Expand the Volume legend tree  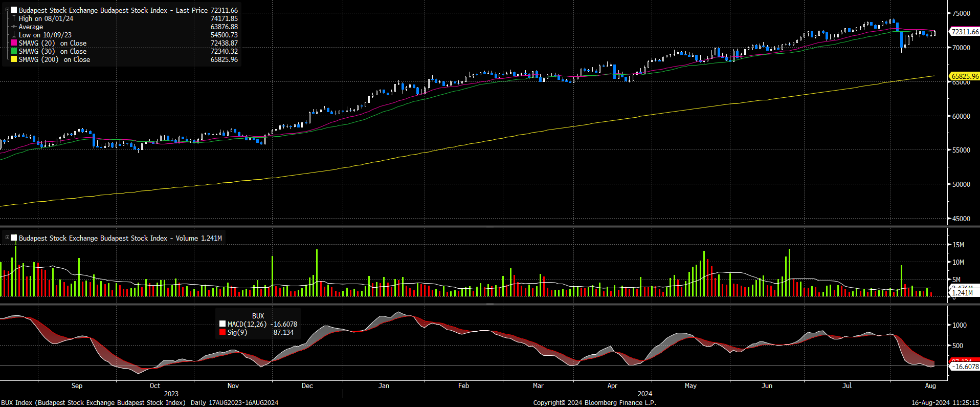point(7,238)
